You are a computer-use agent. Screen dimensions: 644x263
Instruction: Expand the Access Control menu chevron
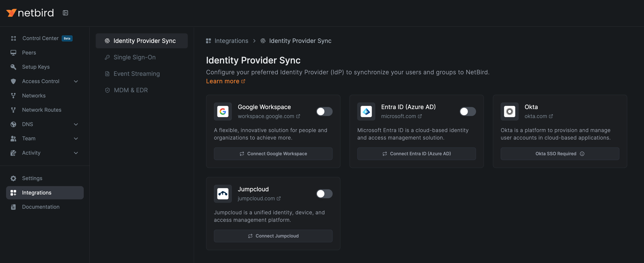(76, 82)
